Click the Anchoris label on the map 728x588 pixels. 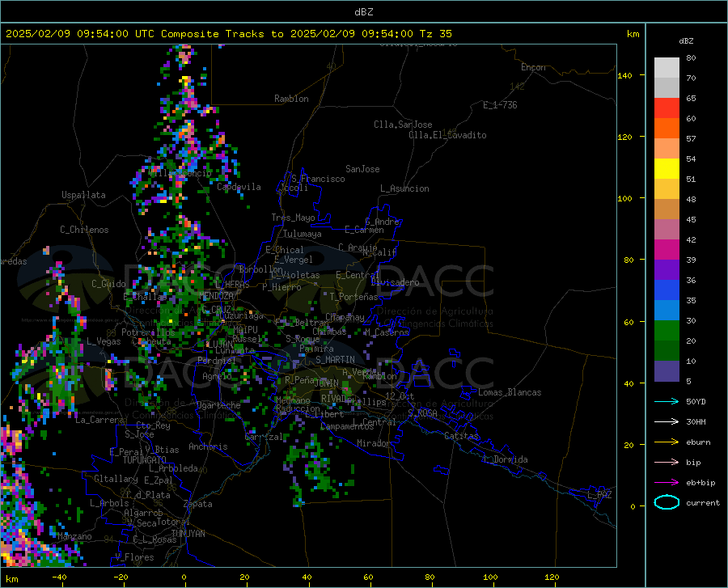coord(208,446)
